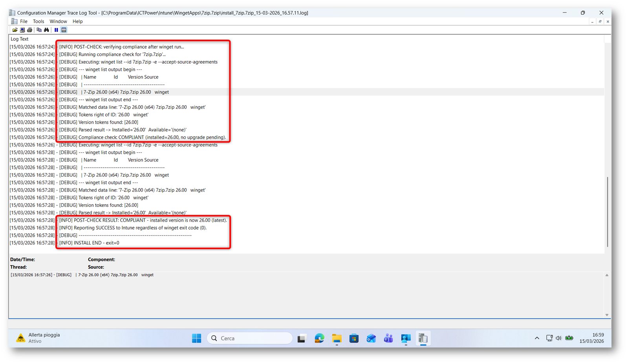Open the Tools menu
This screenshot has height=364, width=628.
[x=38, y=22]
